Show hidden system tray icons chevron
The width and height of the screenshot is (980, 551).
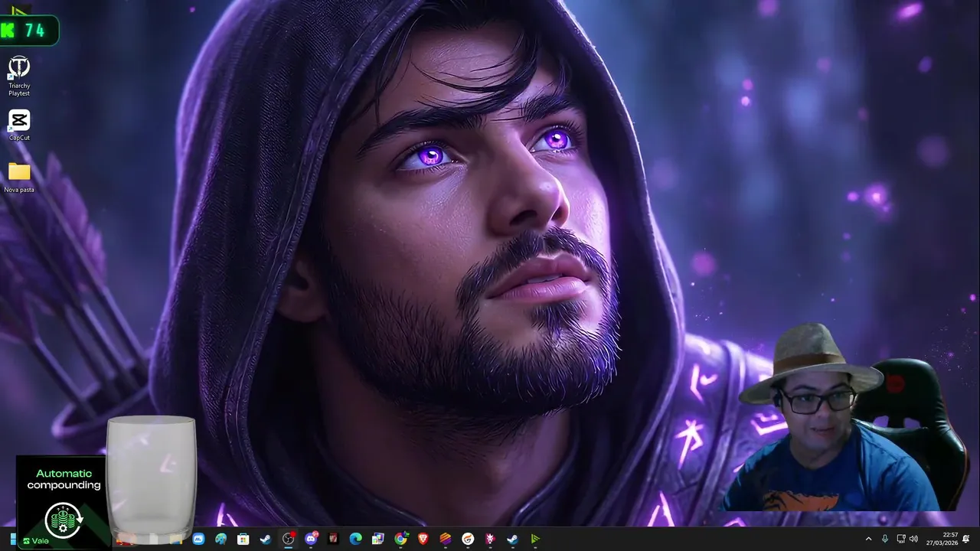point(868,539)
